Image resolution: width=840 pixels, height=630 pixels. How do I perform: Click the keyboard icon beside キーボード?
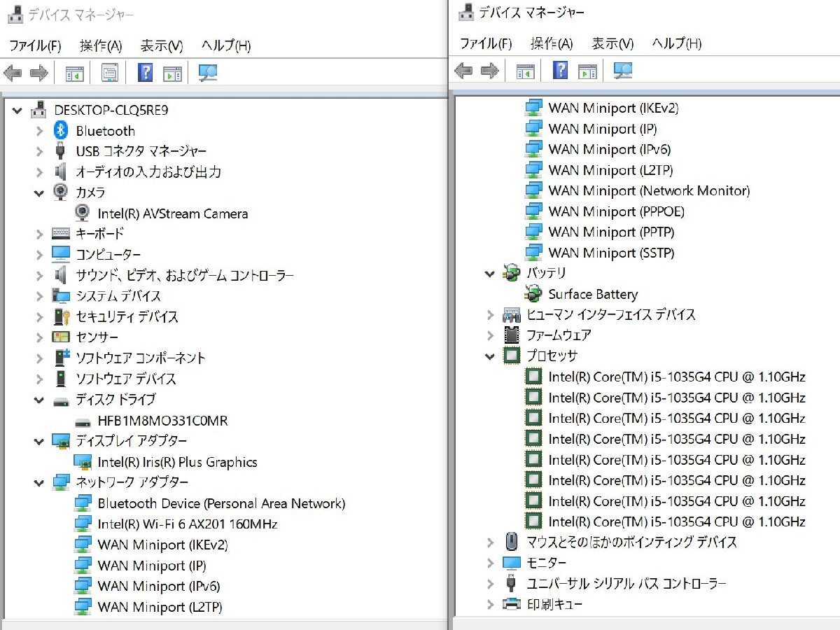pos(61,234)
